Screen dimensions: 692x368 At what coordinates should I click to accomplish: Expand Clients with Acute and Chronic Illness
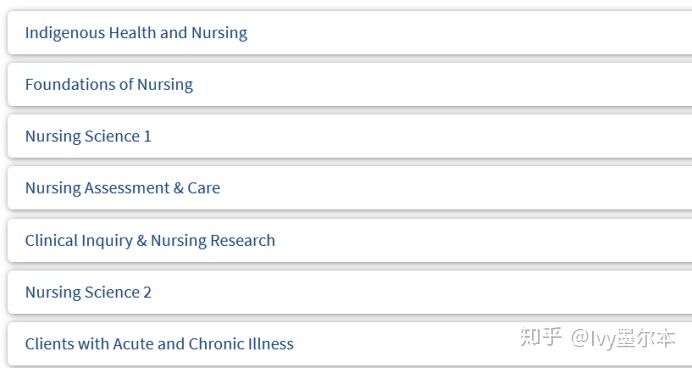click(350, 344)
